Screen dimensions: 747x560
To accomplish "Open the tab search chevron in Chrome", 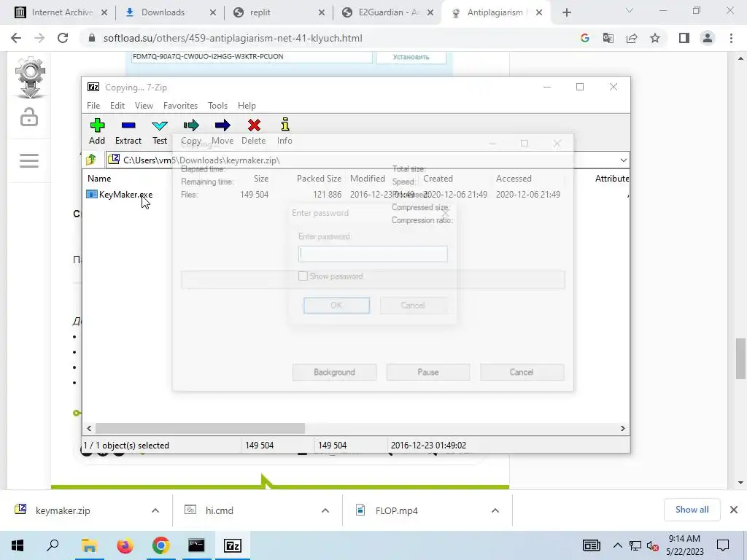I will [x=630, y=10].
